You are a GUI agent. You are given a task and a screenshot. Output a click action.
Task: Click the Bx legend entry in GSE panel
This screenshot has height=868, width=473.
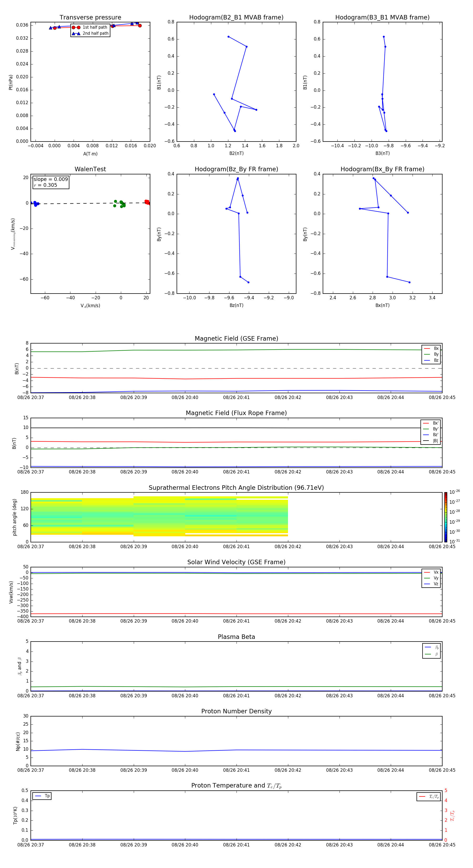coord(431,349)
